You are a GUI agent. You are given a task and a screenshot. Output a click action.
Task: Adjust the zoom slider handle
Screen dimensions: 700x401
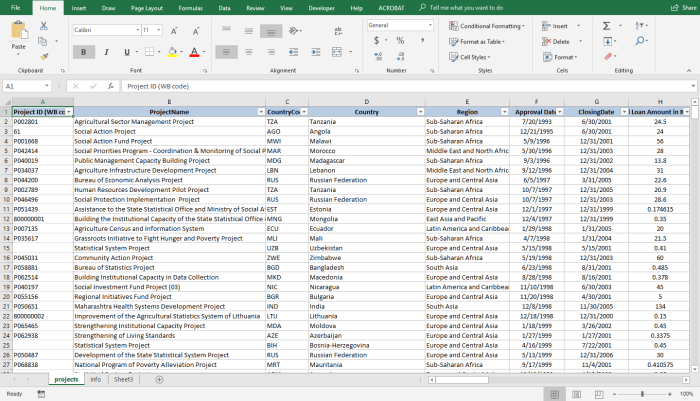point(642,394)
